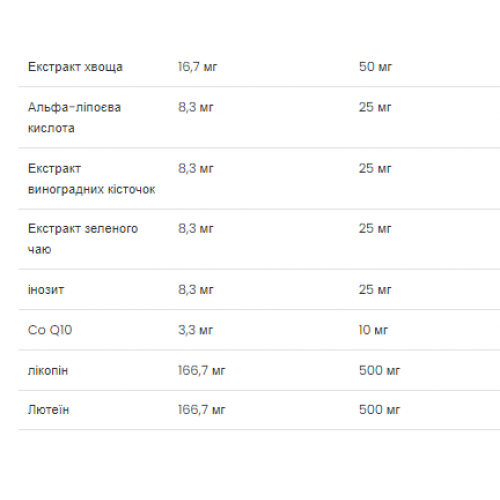This screenshot has width=500, height=500.
Task: Select the 'Альфа-ліпоєва кислота' row label
Action: 74,118
